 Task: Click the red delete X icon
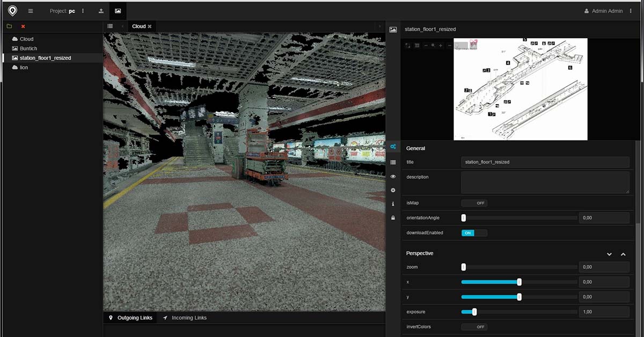pyautogui.click(x=23, y=26)
